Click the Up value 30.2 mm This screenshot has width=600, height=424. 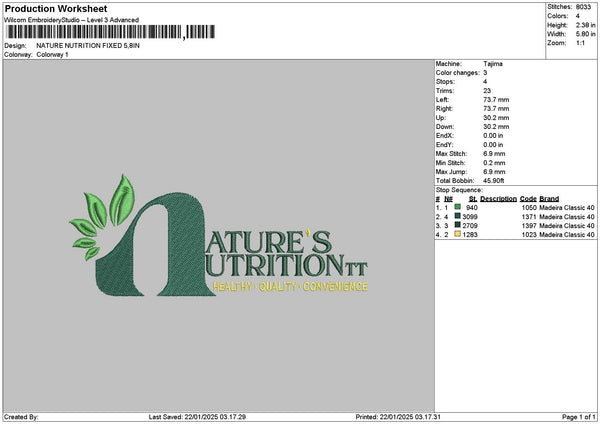pyautogui.click(x=496, y=118)
